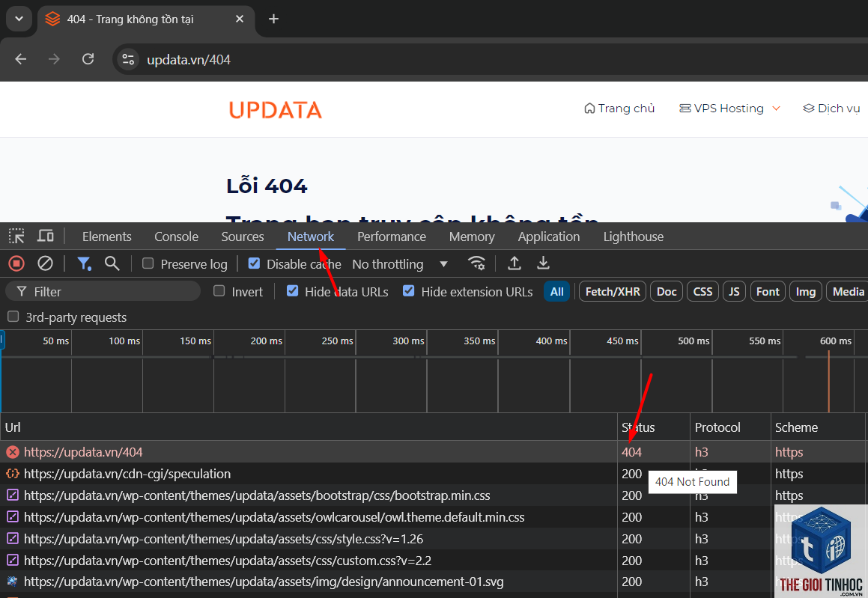The width and height of the screenshot is (868, 598).
Task: Switch to the Console panel
Action: point(176,237)
